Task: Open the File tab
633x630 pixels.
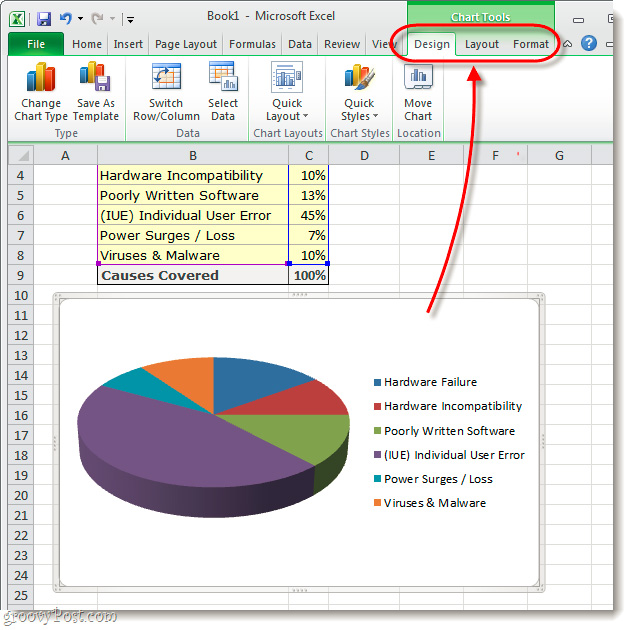Action: (36, 44)
